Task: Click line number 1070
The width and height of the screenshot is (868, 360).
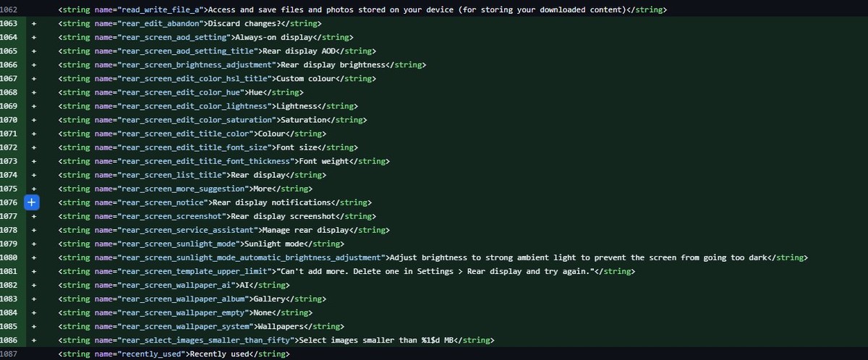Action: (x=9, y=119)
